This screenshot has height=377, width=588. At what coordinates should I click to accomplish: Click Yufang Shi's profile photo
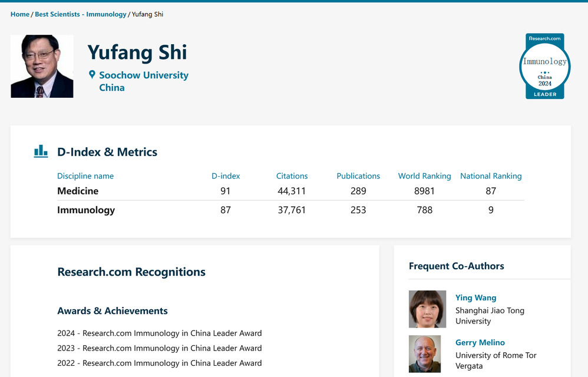pos(42,66)
